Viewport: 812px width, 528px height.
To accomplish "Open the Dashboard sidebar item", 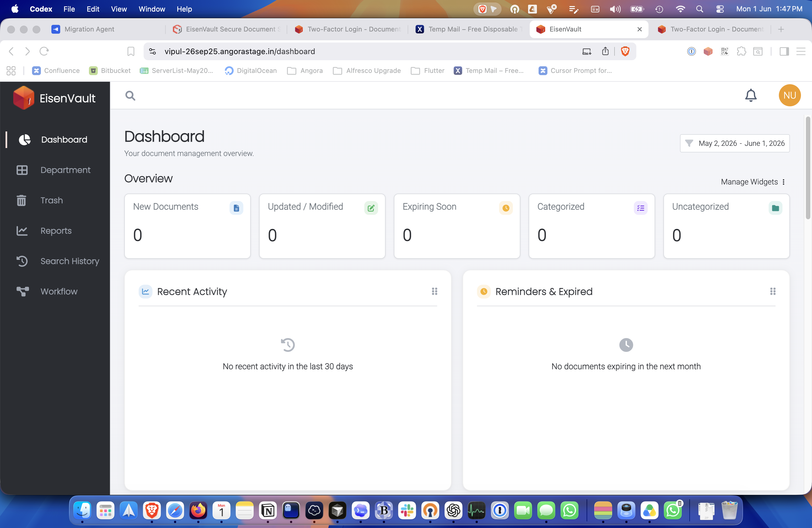I will [55, 139].
